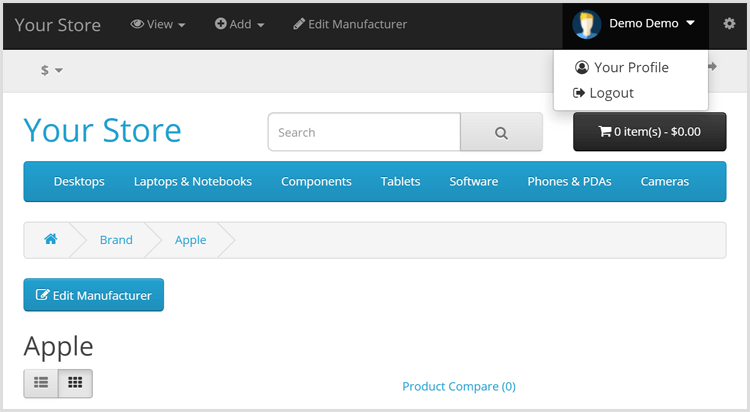
Task: Select Your Profile menu entry
Action: tap(622, 67)
